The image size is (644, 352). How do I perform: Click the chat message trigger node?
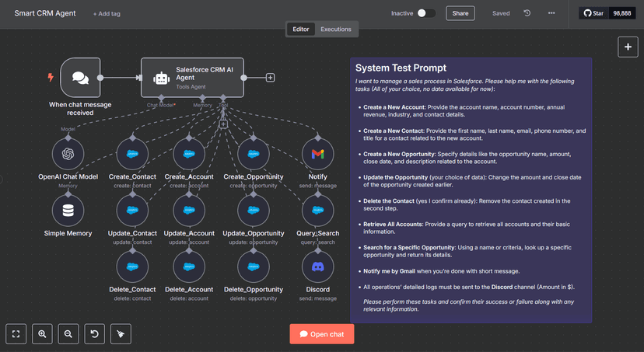[x=80, y=78]
